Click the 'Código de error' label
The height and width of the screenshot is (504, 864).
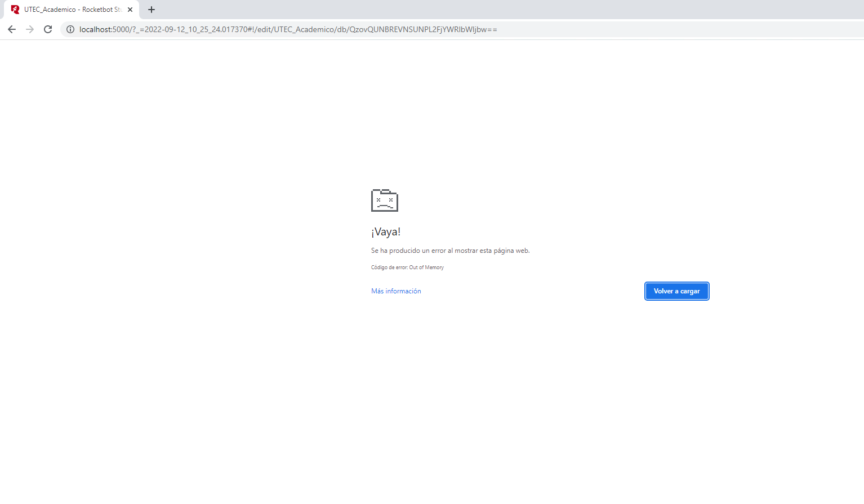389,267
